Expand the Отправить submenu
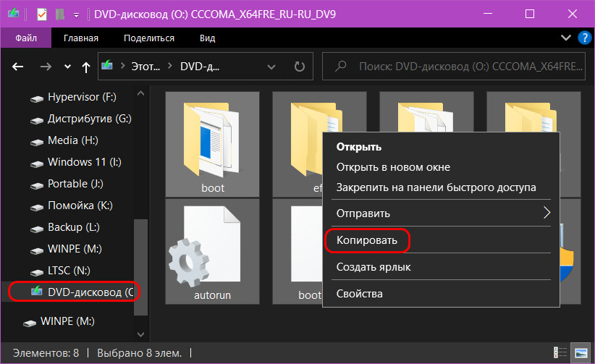 pos(441,213)
